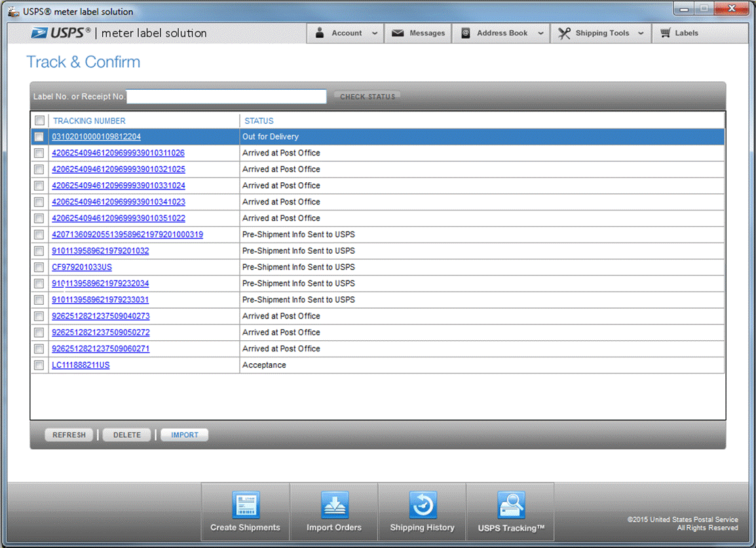
Task: Expand the Address Book dropdown arrow
Action: click(540, 33)
